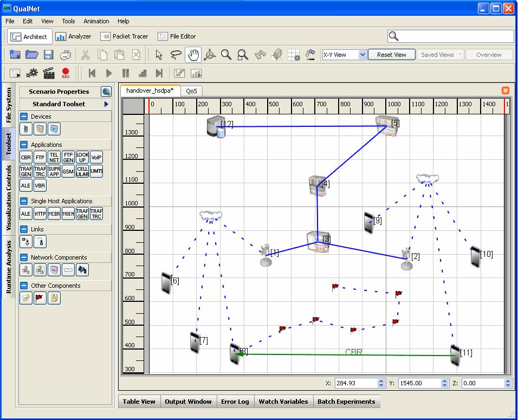Select the TELNET application tool
Screen dimensions: 518x420
pos(54,157)
